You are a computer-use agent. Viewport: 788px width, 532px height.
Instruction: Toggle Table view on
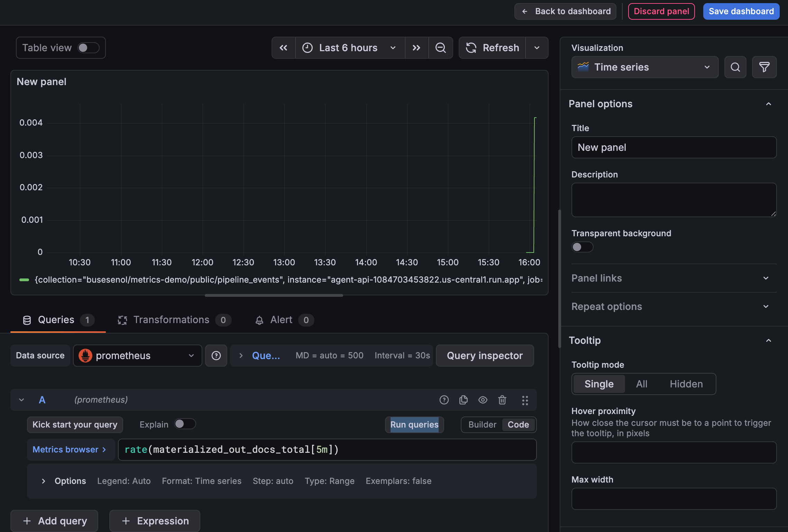(x=88, y=48)
